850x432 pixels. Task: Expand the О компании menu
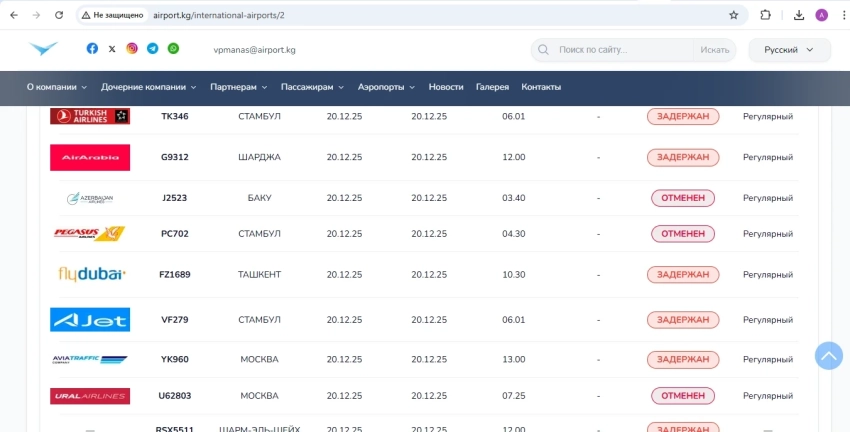(x=56, y=87)
